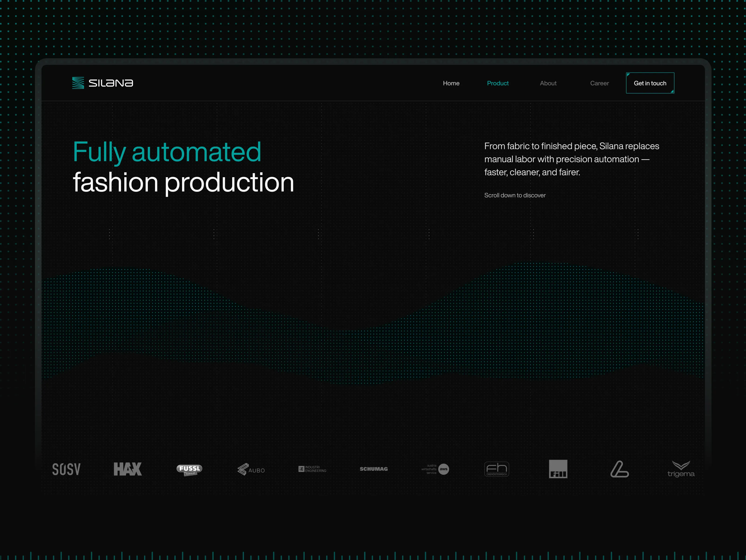The image size is (746, 560).
Task: Click the Fussl Modestraße logo
Action: point(189,469)
